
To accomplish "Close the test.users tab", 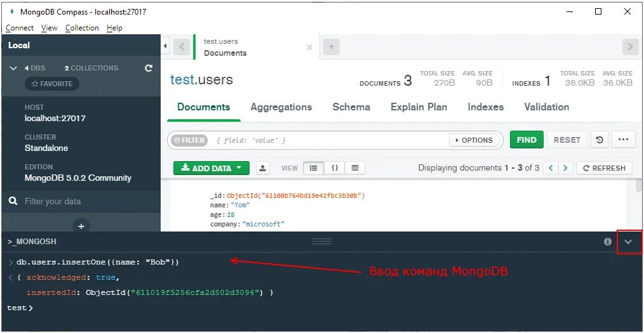I will pos(310,47).
